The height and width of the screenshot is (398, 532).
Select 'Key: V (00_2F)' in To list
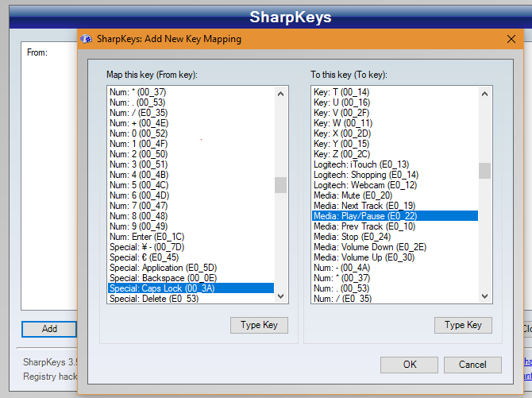tap(395, 113)
